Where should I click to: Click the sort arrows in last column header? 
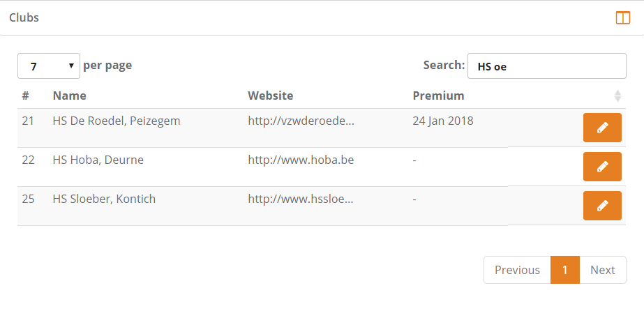tap(617, 96)
